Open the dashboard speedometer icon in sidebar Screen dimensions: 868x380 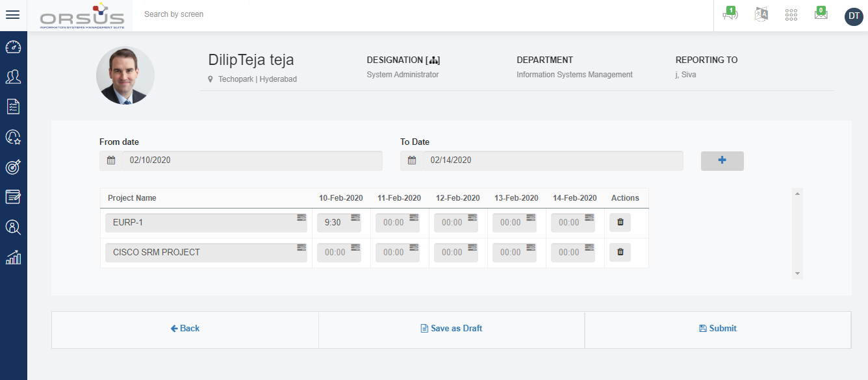13,47
